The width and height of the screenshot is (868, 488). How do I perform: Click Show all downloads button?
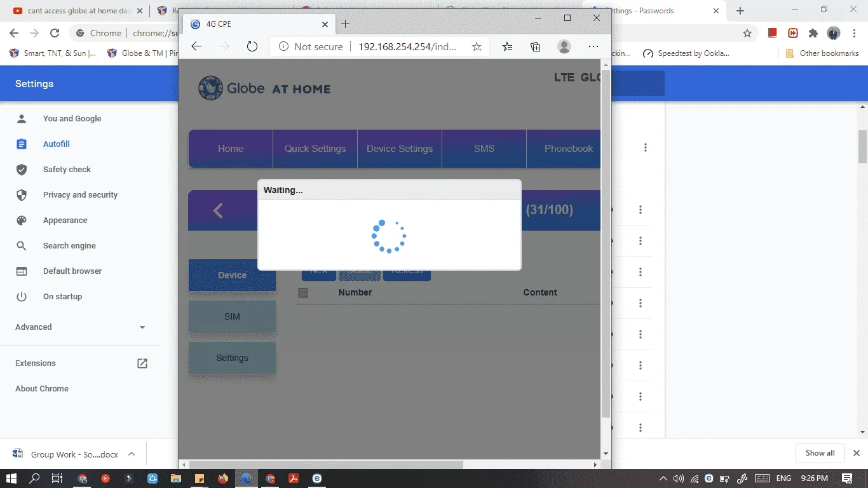(820, 453)
